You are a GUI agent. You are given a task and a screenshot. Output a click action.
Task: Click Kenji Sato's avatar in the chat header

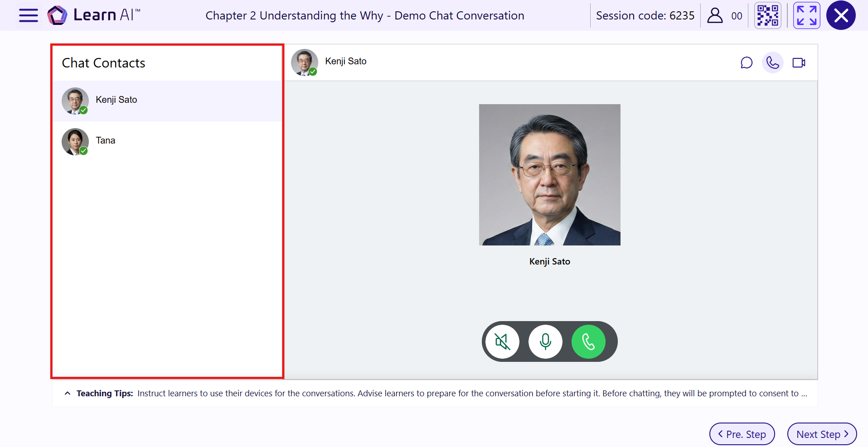click(x=305, y=62)
